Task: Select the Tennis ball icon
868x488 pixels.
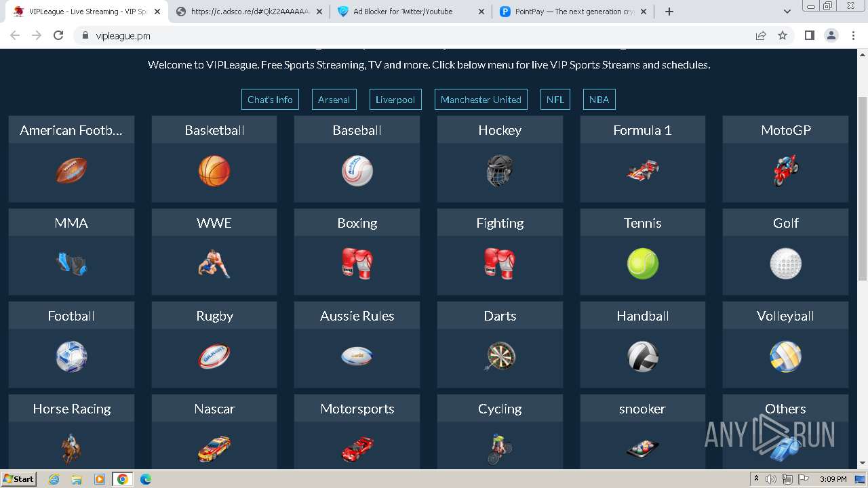Action: click(x=643, y=264)
